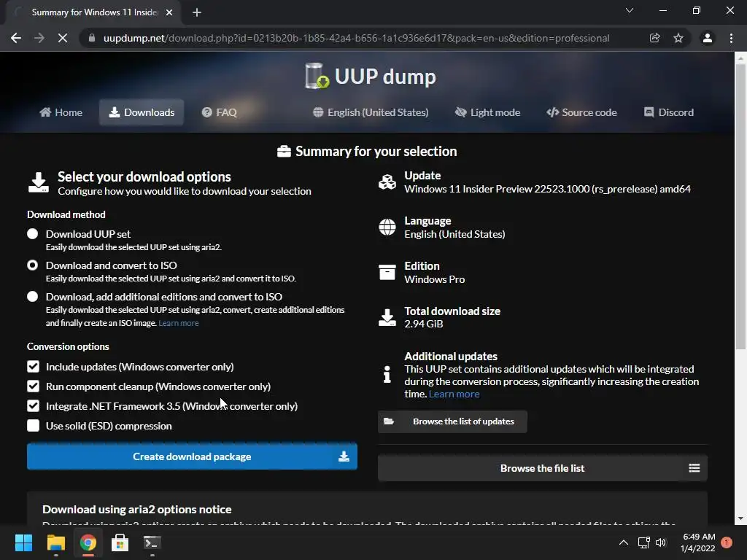Click Browse the list of updates button
This screenshot has width=747, height=560.
(452, 421)
